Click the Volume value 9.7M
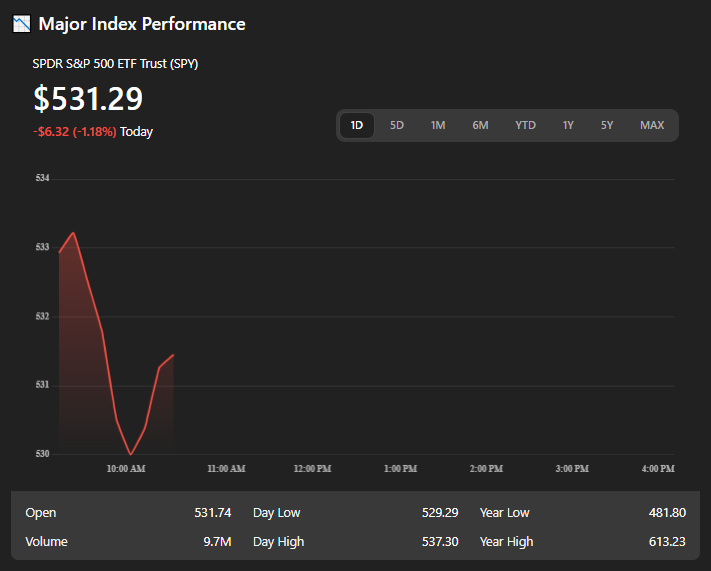The width and height of the screenshot is (711, 571). 217,542
